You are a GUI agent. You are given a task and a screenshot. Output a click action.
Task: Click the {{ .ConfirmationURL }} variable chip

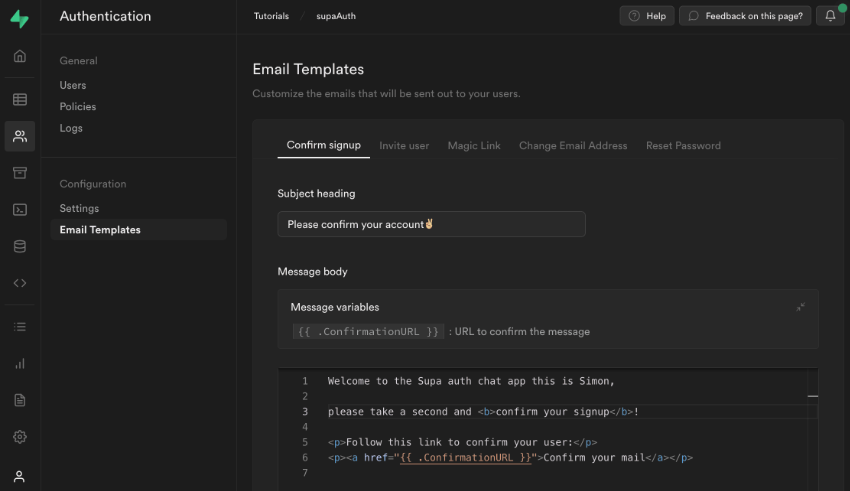point(368,331)
